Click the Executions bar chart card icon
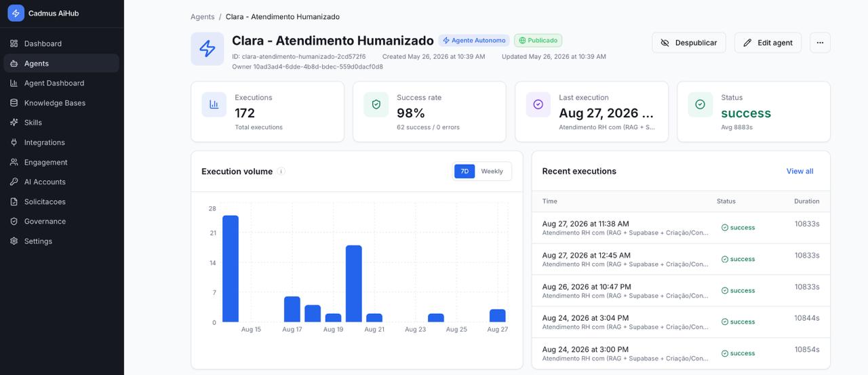 (214, 104)
